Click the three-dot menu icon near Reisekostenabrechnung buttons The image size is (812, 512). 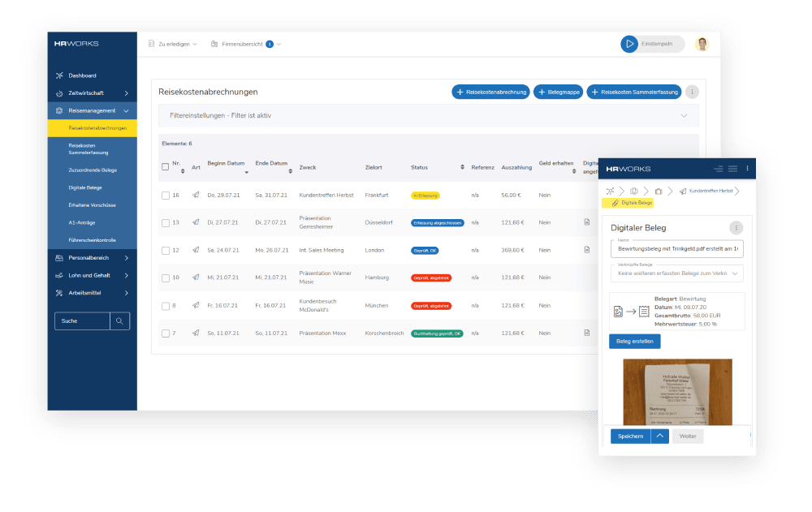click(692, 92)
